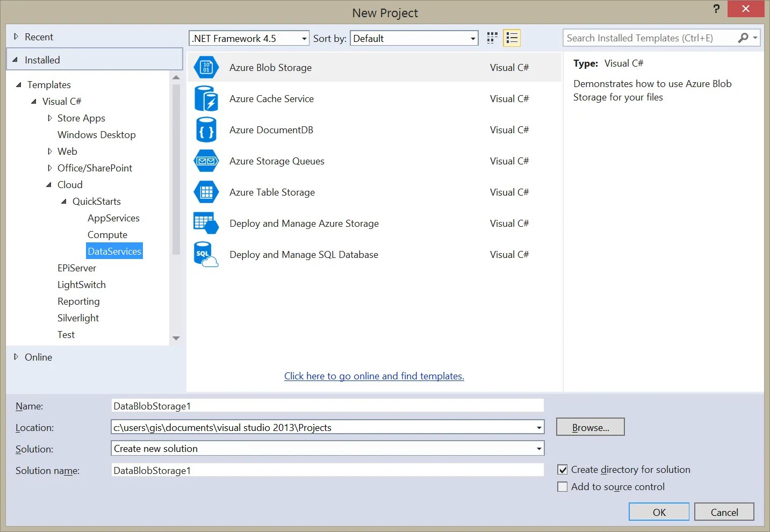770x532 pixels.
Task: Expand the Store Apps node
Action: click(50, 118)
